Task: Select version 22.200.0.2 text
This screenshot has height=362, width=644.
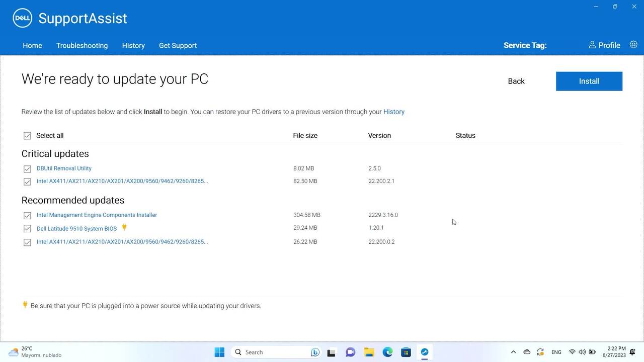Action: [381, 242]
